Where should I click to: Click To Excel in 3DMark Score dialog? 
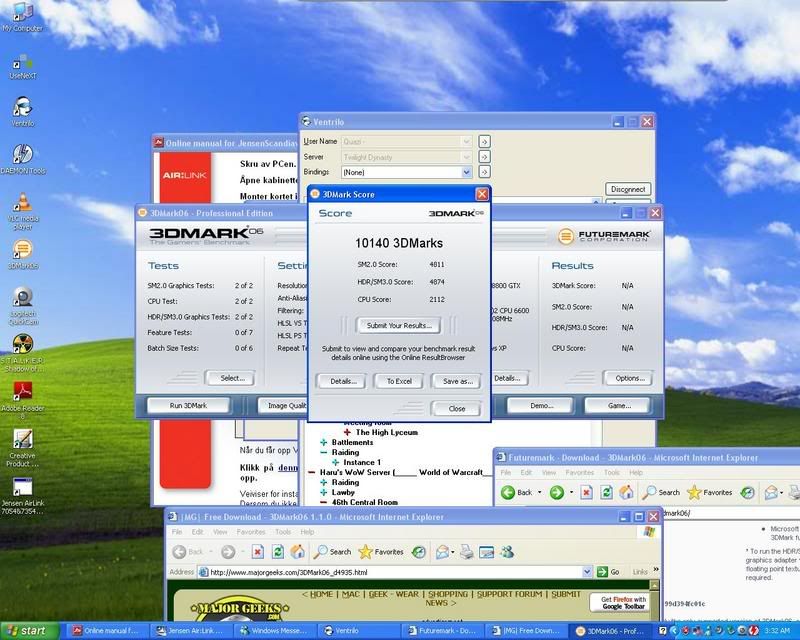pos(399,381)
